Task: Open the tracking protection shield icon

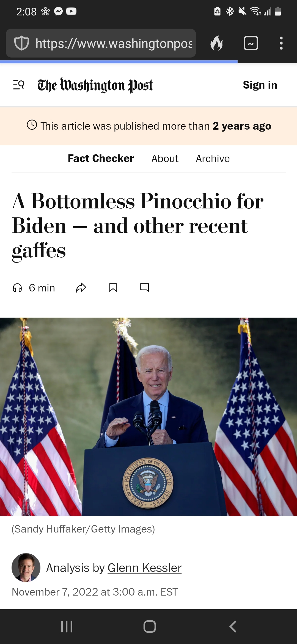Action: [21, 43]
